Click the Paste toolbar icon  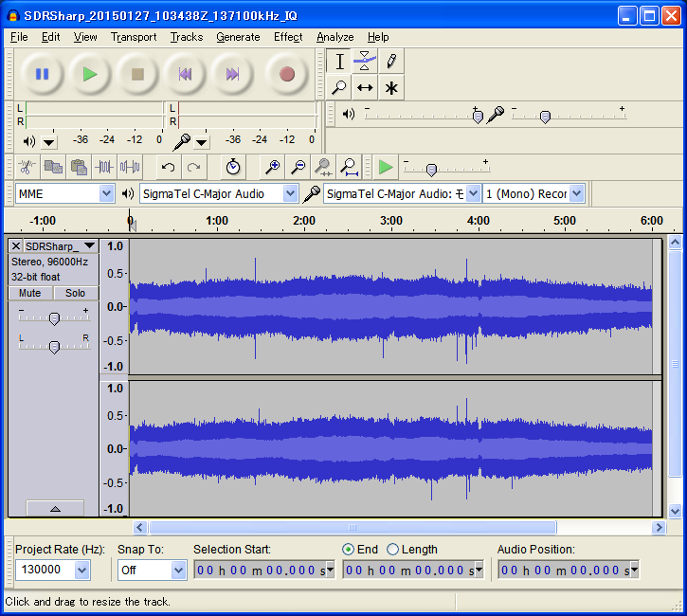(x=79, y=167)
